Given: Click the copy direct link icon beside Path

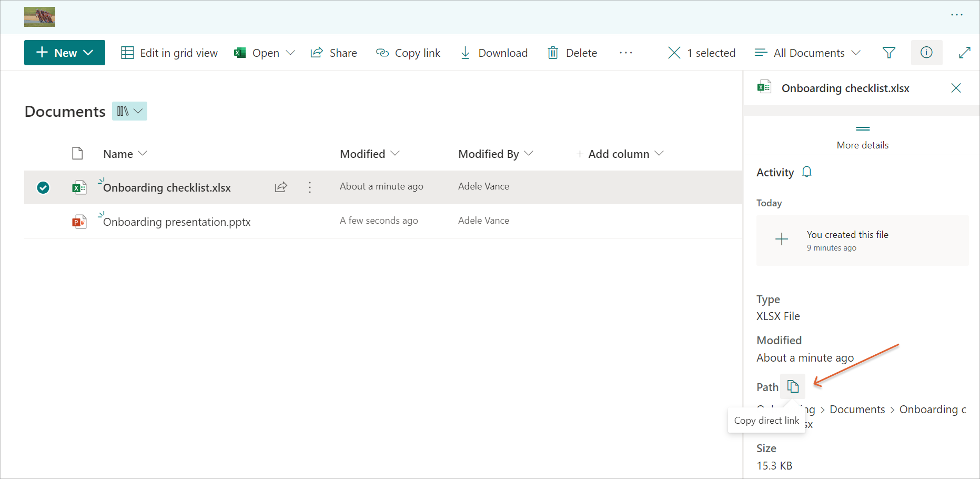Looking at the screenshot, I should tap(793, 387).
